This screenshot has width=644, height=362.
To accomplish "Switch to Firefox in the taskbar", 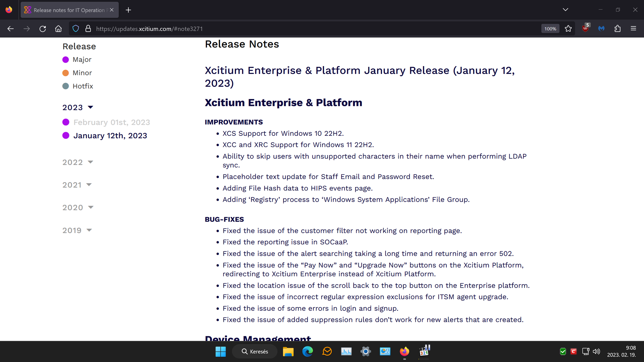I will point(404,351).
